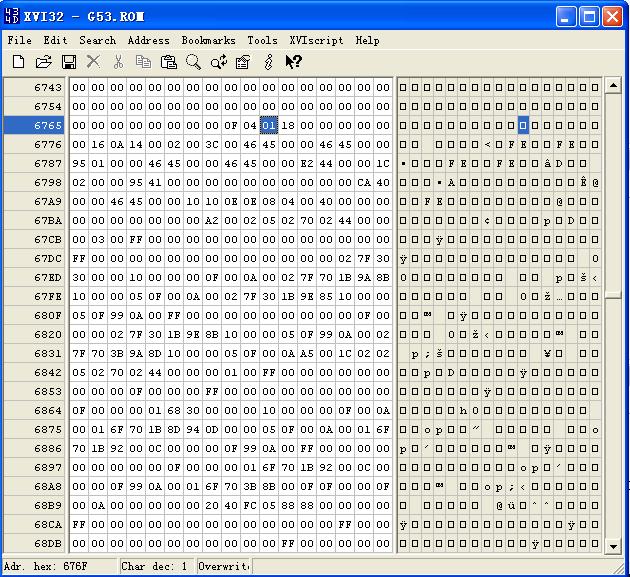Maximize the XVI32 window
The width and height of the screenshot is (630, 577).
coord(589,17)
